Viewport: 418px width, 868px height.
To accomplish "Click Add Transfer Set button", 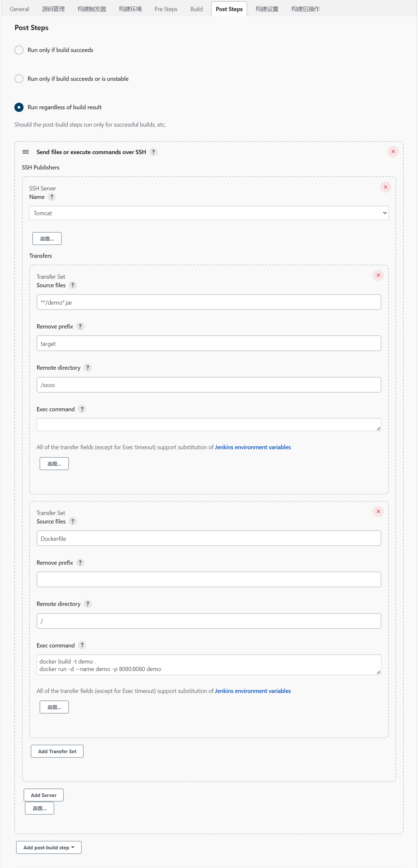I will coord(57,751).
